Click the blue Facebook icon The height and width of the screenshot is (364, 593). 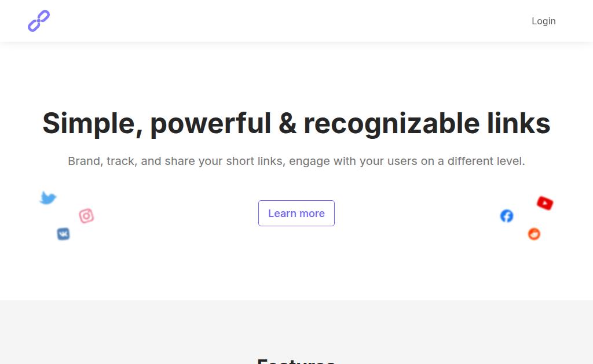pos(507,216)
